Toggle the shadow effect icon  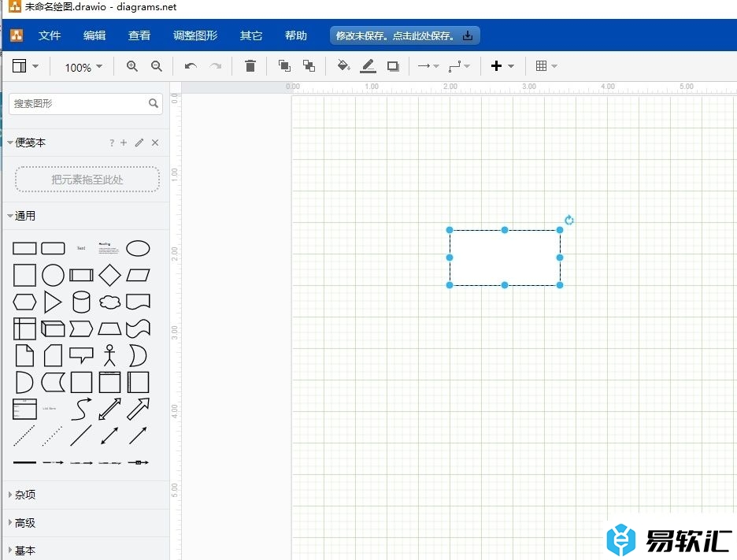[393, 66]
